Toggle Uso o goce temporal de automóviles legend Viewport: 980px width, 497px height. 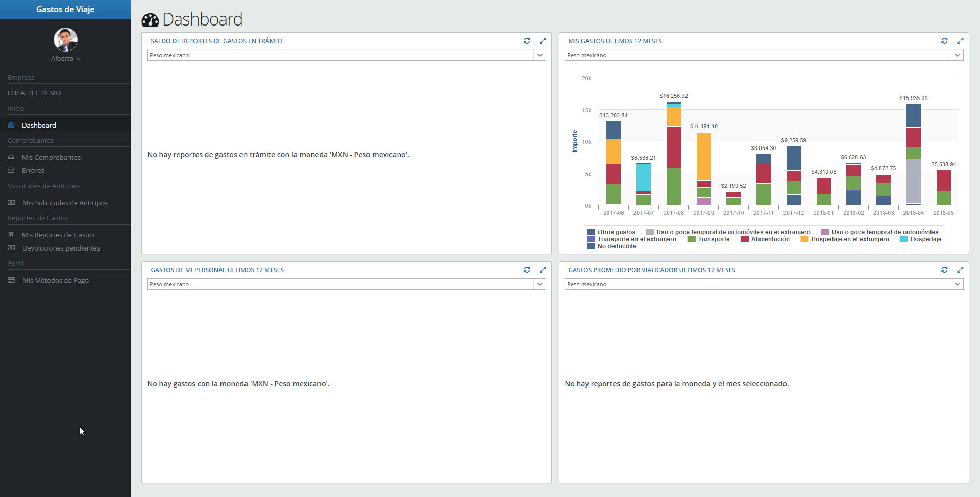(x=880, y=232)
